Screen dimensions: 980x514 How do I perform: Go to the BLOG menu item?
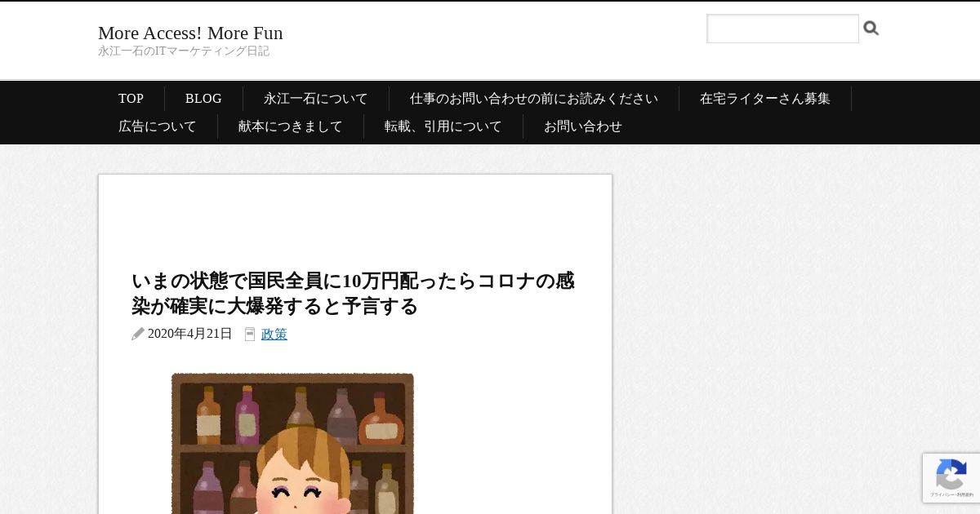pos(203,99)
